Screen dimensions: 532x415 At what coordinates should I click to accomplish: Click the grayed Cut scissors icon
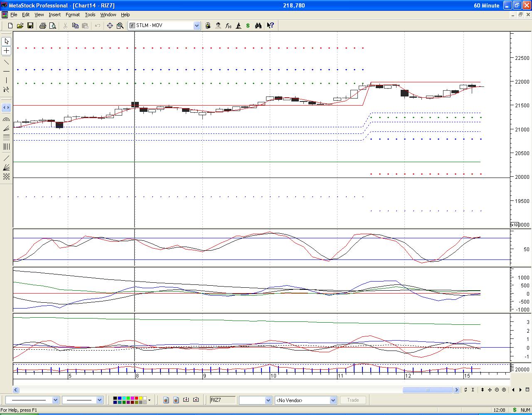coord(65,25)
